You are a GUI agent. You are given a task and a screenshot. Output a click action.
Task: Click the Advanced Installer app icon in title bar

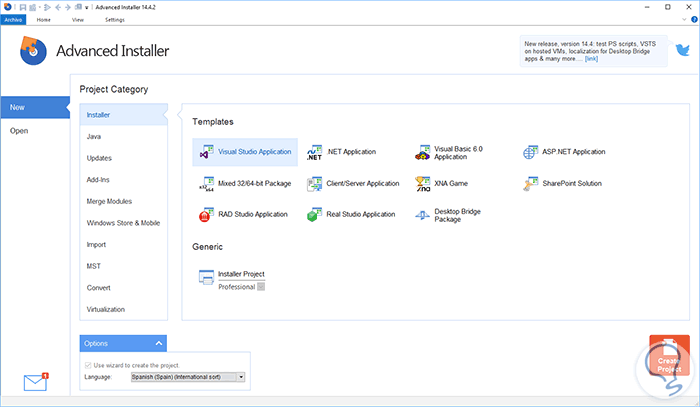click(8, 7)
